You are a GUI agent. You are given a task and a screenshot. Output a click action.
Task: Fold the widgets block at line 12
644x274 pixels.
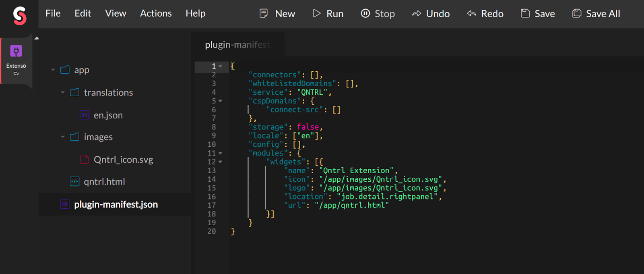[220, 162]
